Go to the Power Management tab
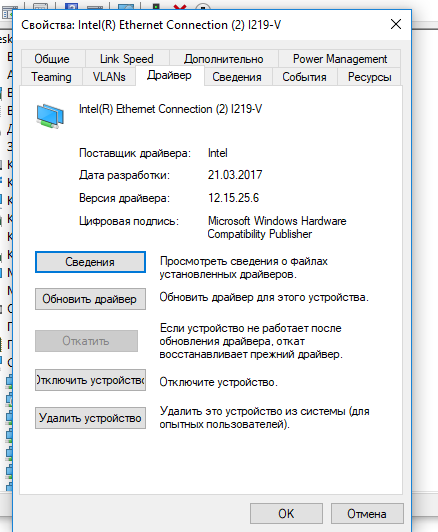The image size is (438, 532). (340, 59)
